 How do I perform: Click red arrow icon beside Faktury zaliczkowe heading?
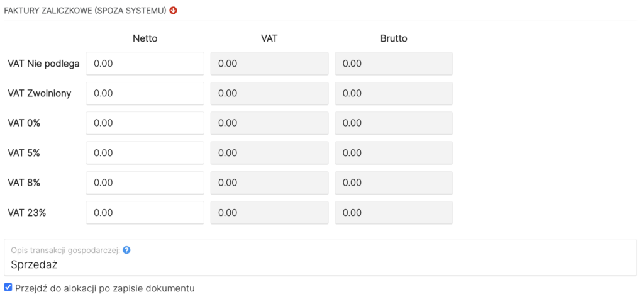[x=174, y=10]
